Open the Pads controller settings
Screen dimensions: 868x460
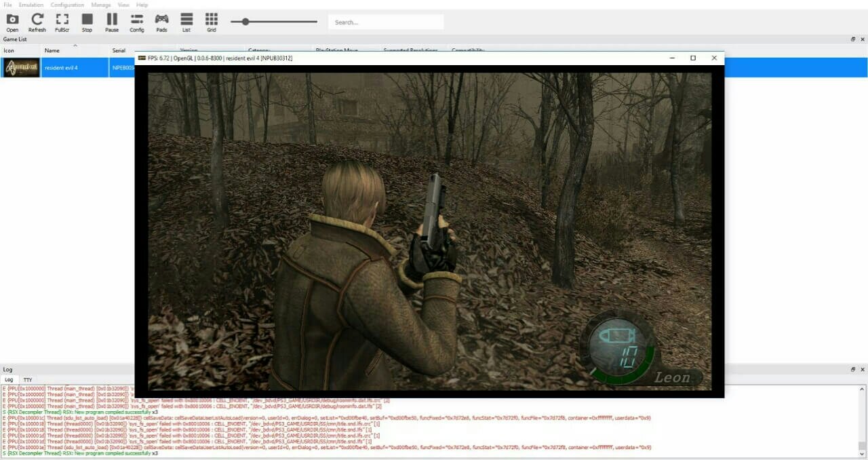[x=161, y=22]
